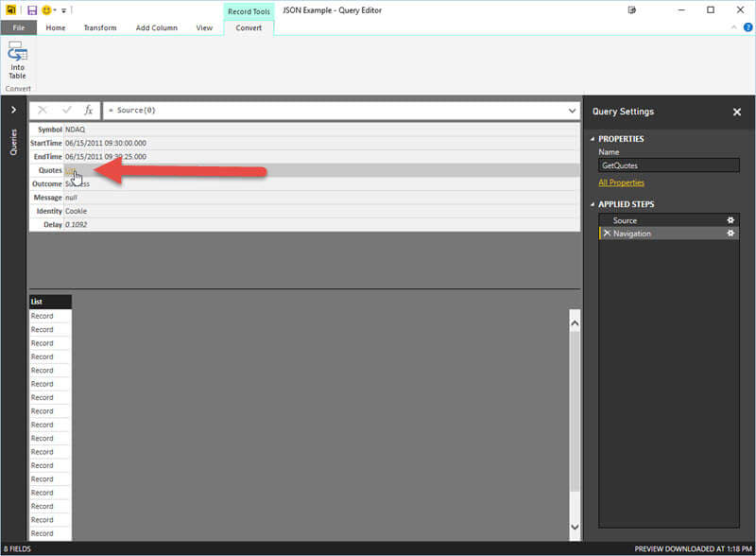The height and width of the screenshot is (556, 756).
Task: Cancel formula edit with X icon
Action: tap(42, 110)
